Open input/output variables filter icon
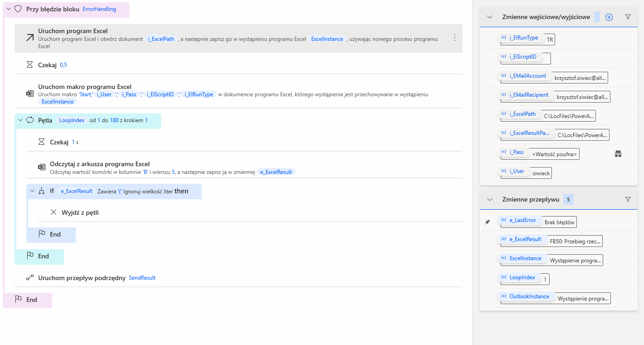644x345 pixels. click(628, 17)
